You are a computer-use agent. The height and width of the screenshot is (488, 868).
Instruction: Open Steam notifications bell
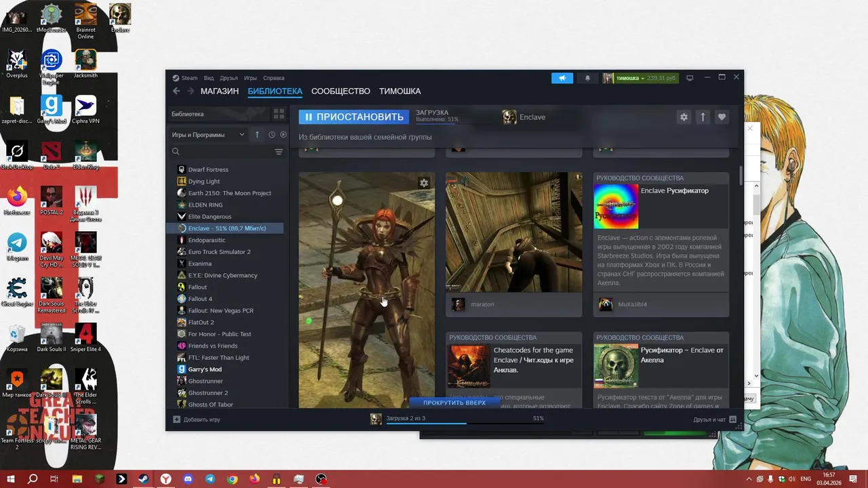587,78
